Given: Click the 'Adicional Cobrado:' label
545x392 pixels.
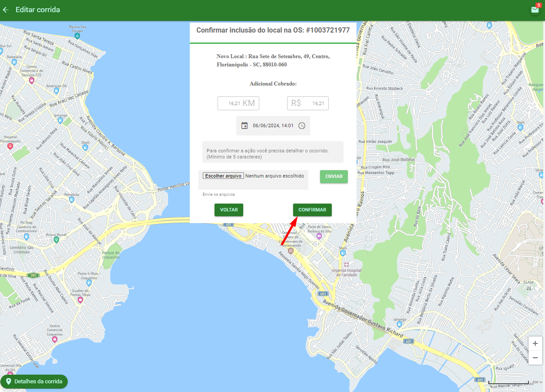Looking at the screenshot, I should point(273,84).
